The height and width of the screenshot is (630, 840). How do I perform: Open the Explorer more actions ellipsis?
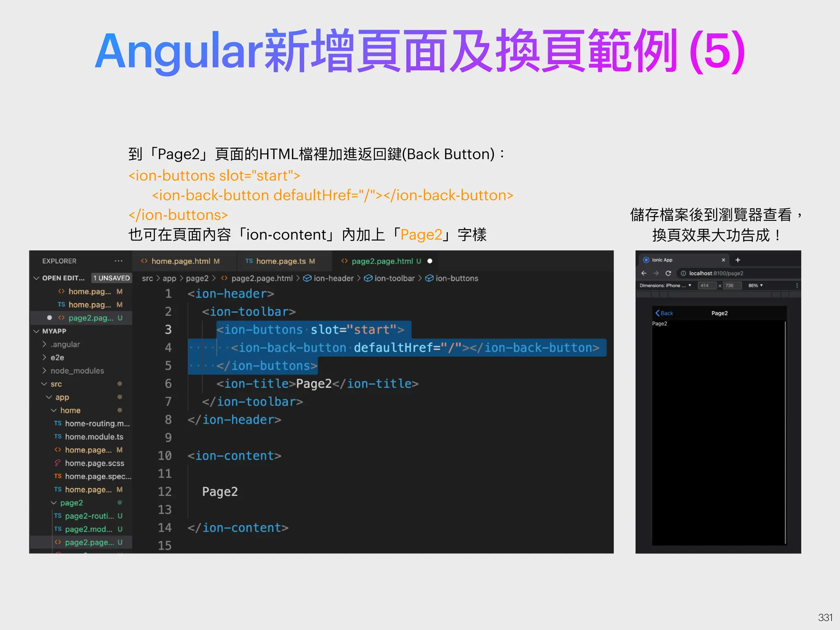119,261
